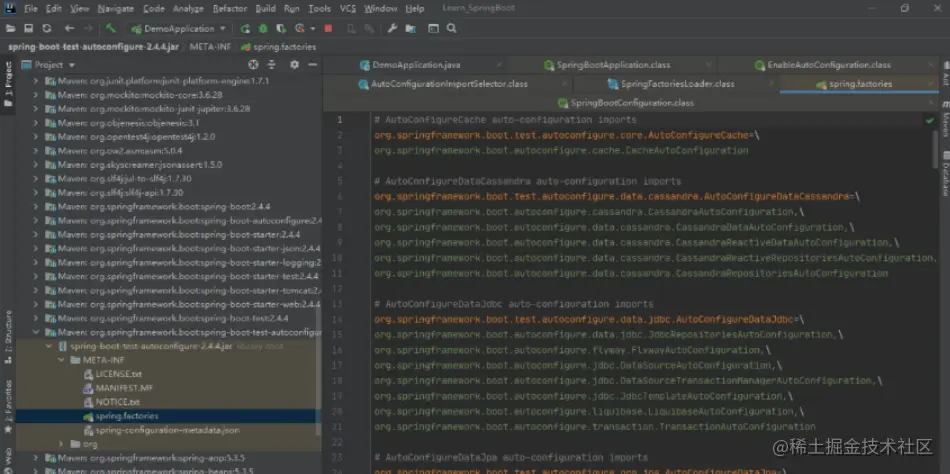Click the editor vertical scrollbar thumb
Screen dimensions: 950x474
click(935, 149)
